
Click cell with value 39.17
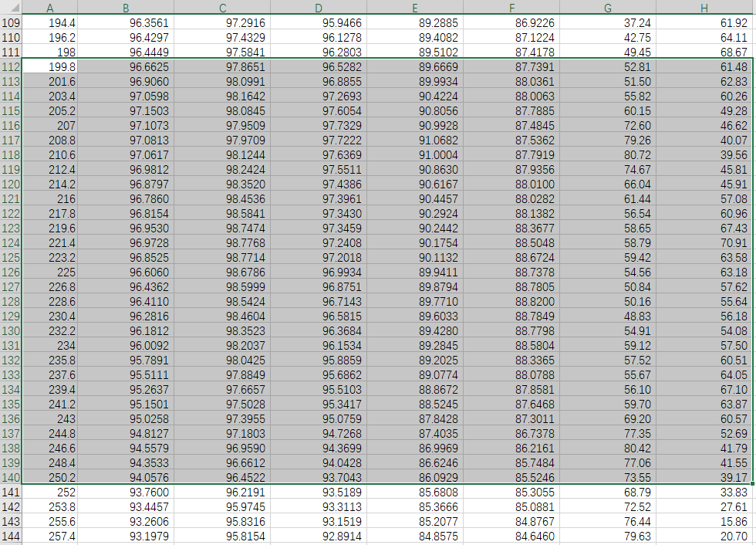pos(704,478)
